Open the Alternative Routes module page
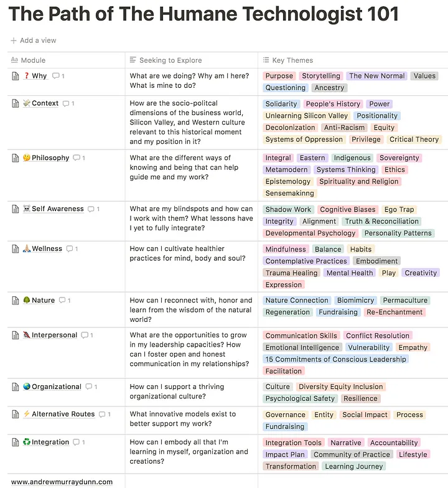448x488 pixels. coord(63,415)
